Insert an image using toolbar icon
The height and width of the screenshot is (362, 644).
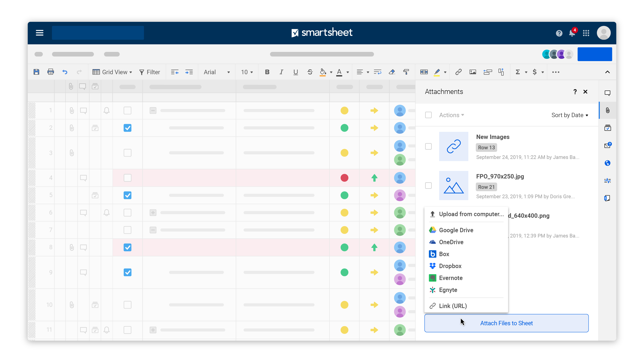472,72
